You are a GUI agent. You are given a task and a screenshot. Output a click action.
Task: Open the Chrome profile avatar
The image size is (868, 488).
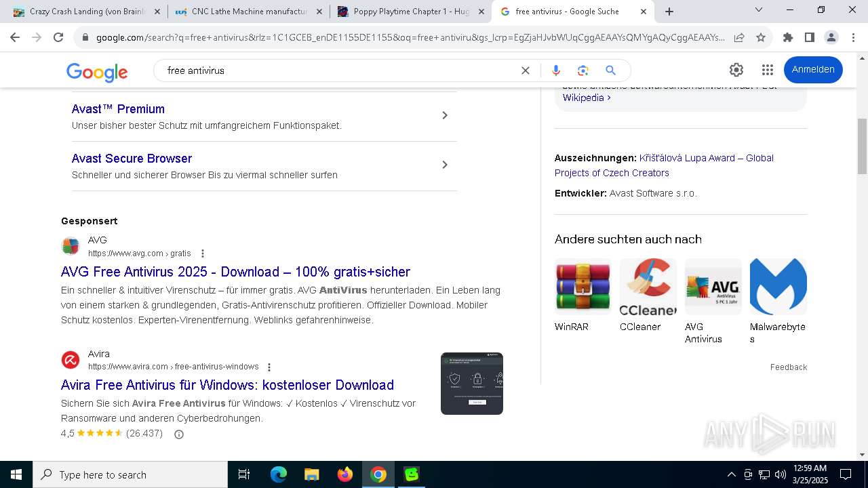[x=831, y=38]
